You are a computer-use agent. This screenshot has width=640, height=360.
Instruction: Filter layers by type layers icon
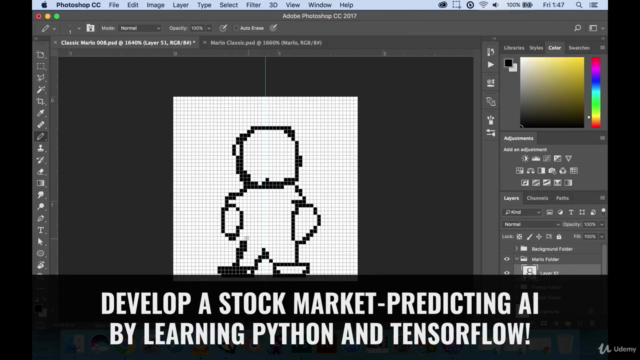click(x=571, y=212)
